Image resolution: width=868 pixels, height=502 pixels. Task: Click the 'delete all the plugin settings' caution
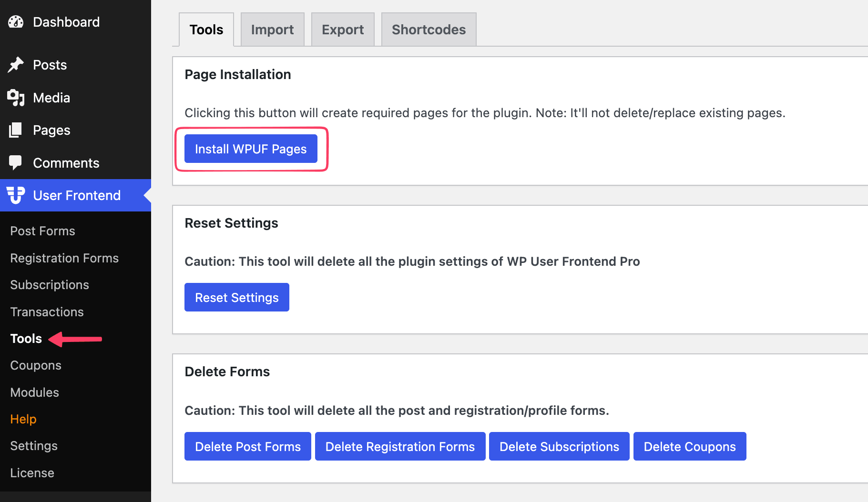tap(412, 262)
